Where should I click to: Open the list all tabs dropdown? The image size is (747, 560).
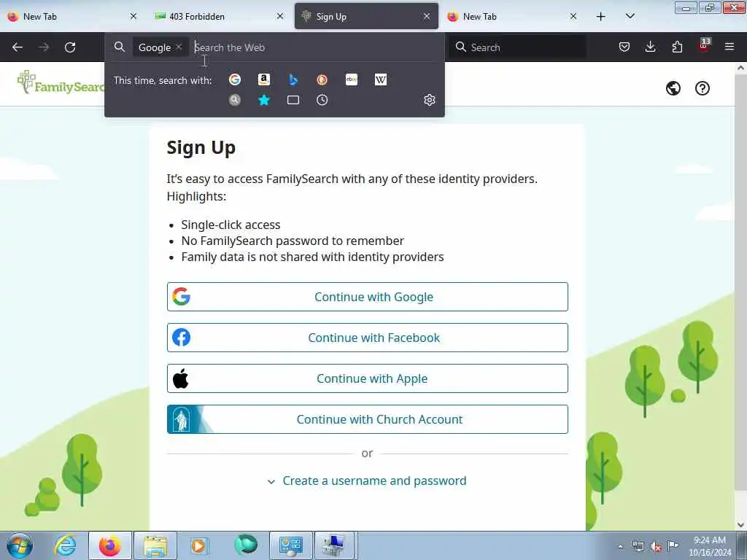tap(630, 17)
